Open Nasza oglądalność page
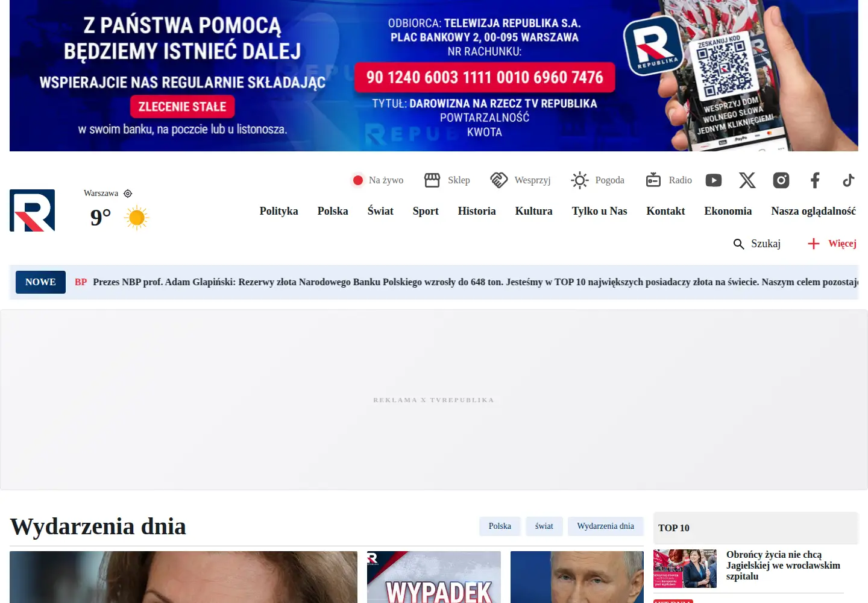Viewport: 868px width, 603px height. click(x=814, y=211)
